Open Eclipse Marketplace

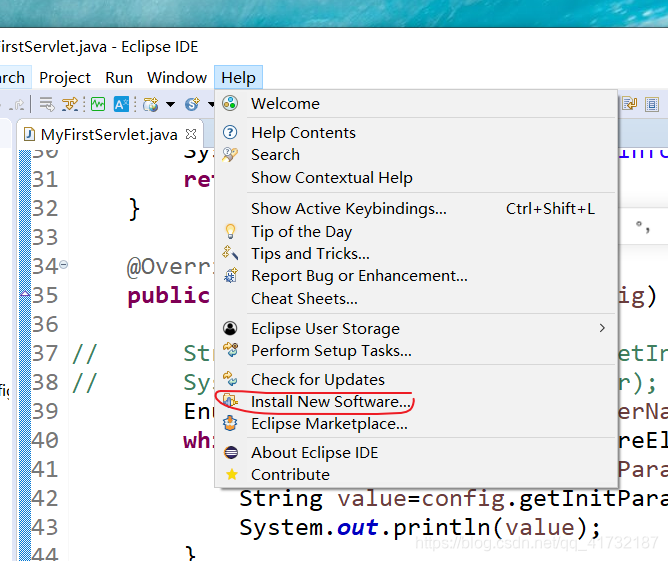point(415,424)
